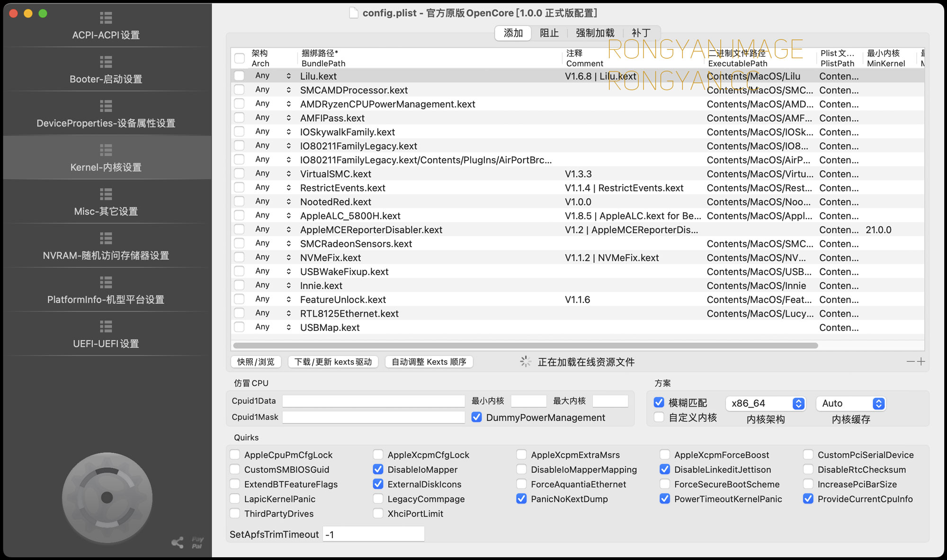Click the share icon in sidebar
This screenshot has height=560, width=947.
tap(178, 542)
